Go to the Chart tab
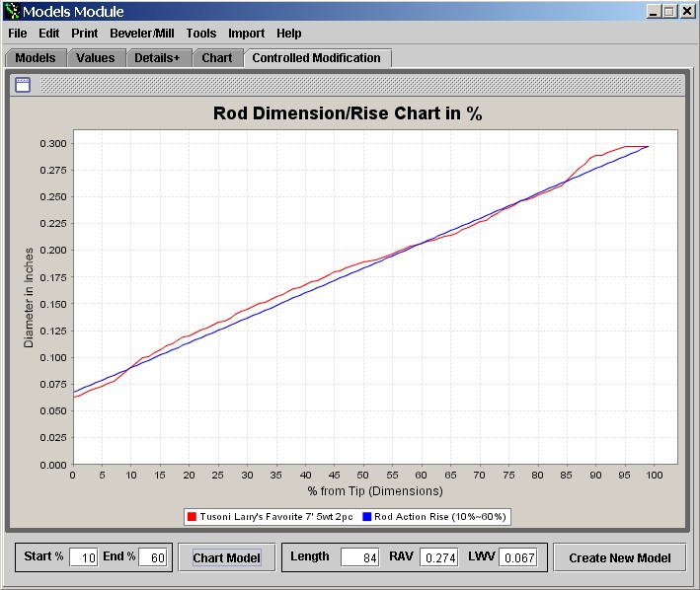This screenshot has width=700, height=590. point(217,58)
